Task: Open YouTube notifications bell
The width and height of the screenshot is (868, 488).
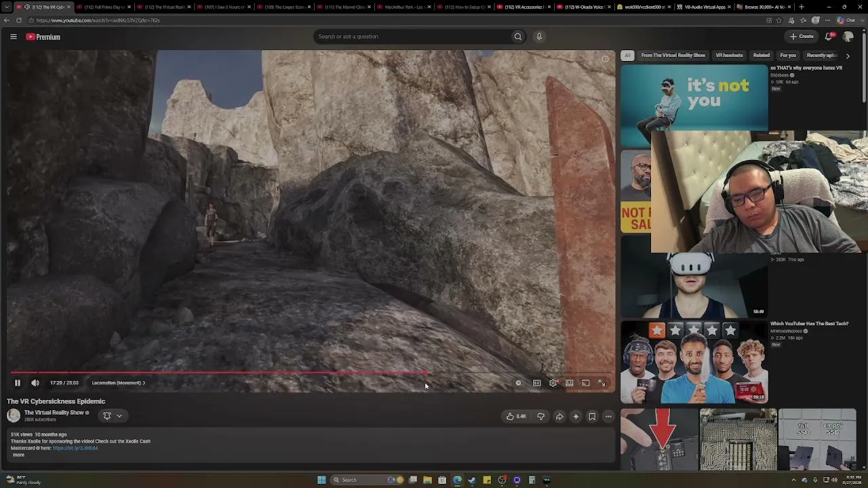Action: point(829,37)
